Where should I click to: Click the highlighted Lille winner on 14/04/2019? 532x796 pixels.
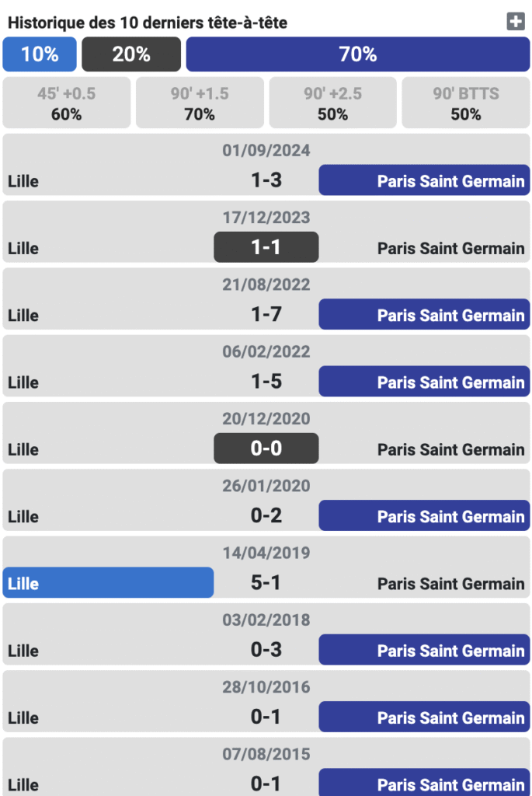108,583
